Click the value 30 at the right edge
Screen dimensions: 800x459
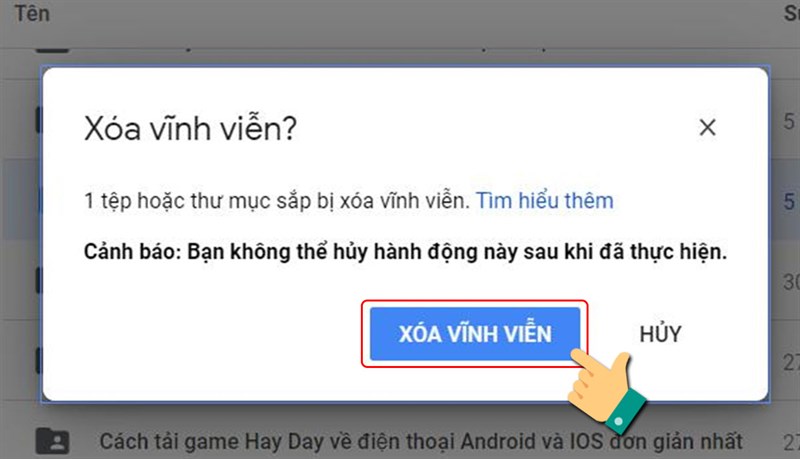792,282
